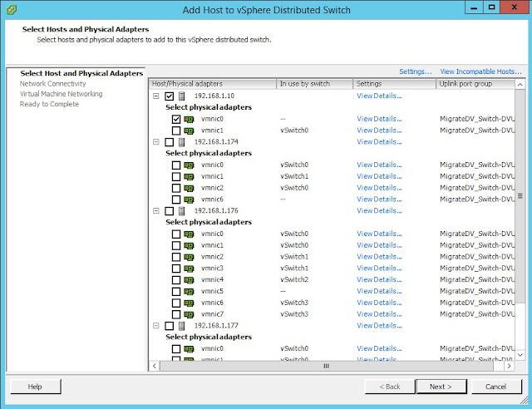Click the NIC icon of vmnic1 under 192.168.1.176
Image resolution: width=532 pixels, height=409 pixels.
coord(189,246)
